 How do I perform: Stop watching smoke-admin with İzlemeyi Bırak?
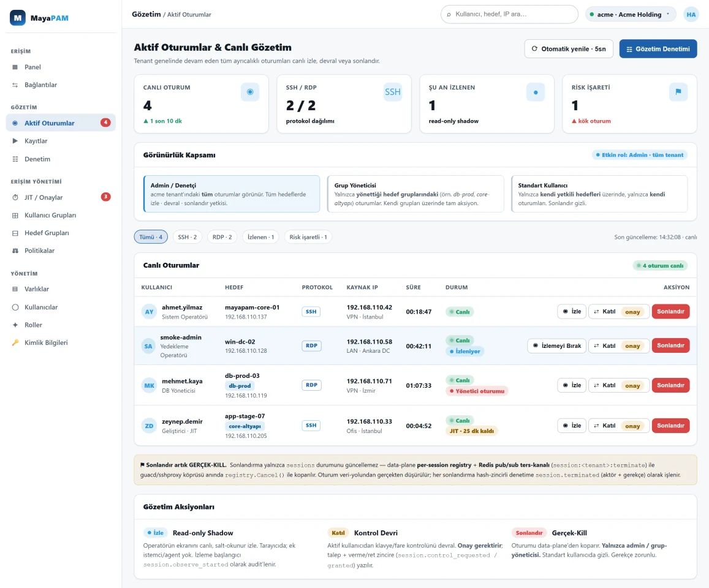[556, 345]
